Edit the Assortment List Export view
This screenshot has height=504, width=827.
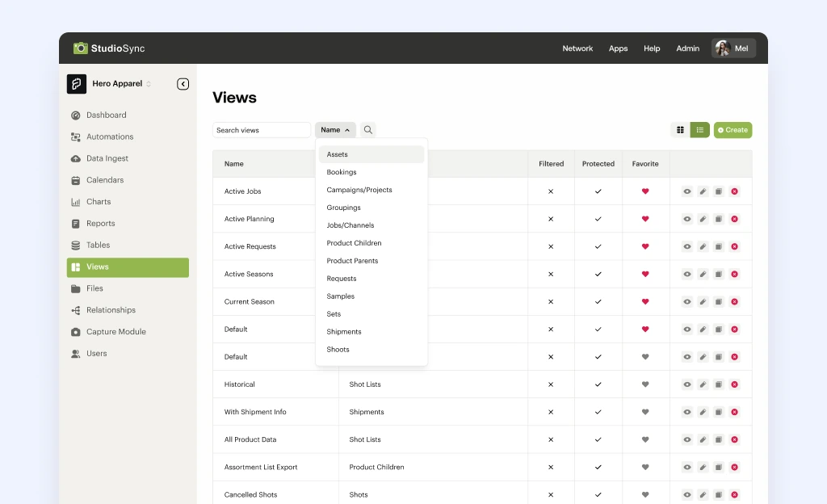[703, 467]
